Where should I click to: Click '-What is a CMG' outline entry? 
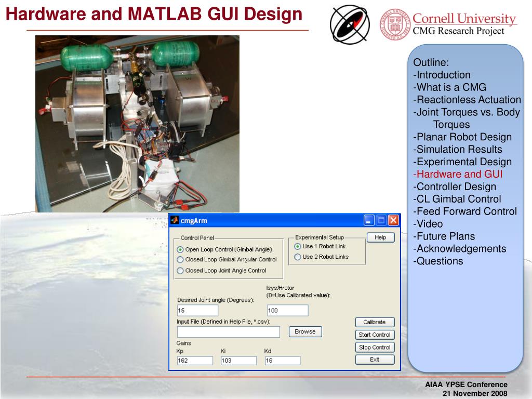(x=449, y=87)
